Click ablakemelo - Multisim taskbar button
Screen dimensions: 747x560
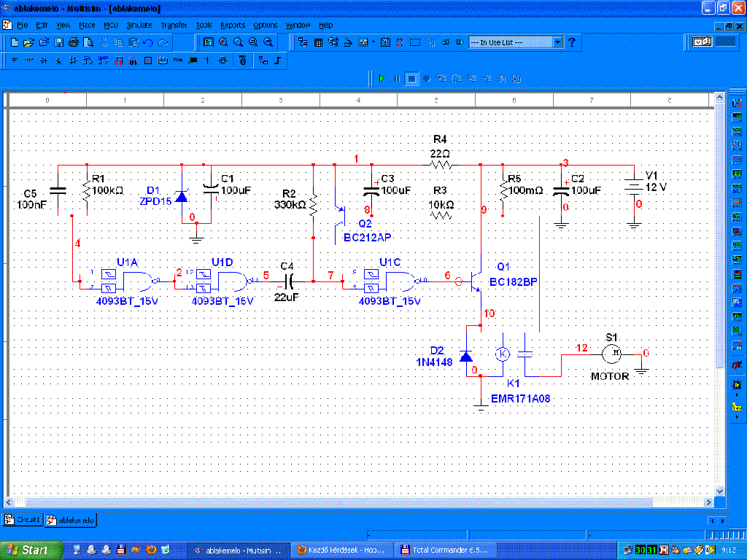(237, 550)
